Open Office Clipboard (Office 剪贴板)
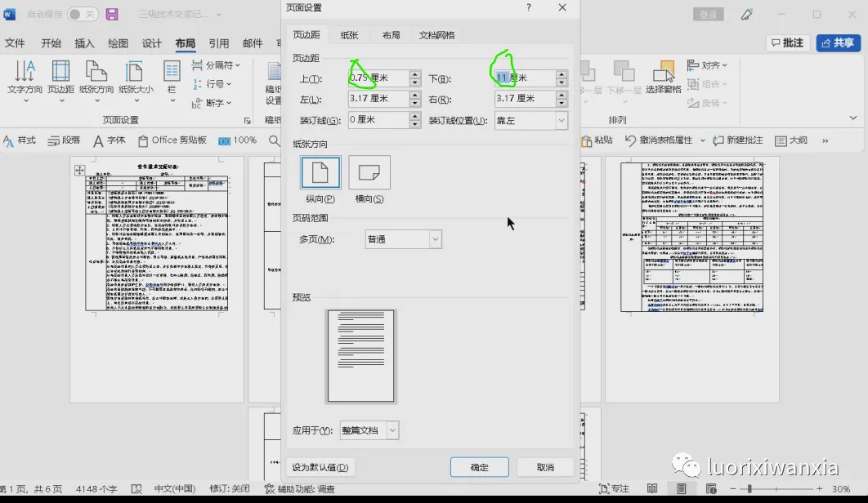 pyautogui.click(x=172, y=140)
